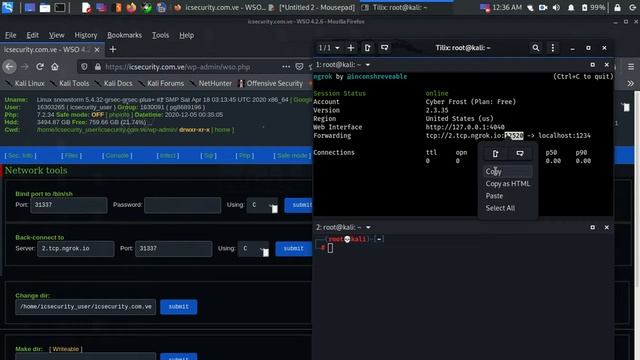Open the Kali Forums bookmark

click(161, 83)
